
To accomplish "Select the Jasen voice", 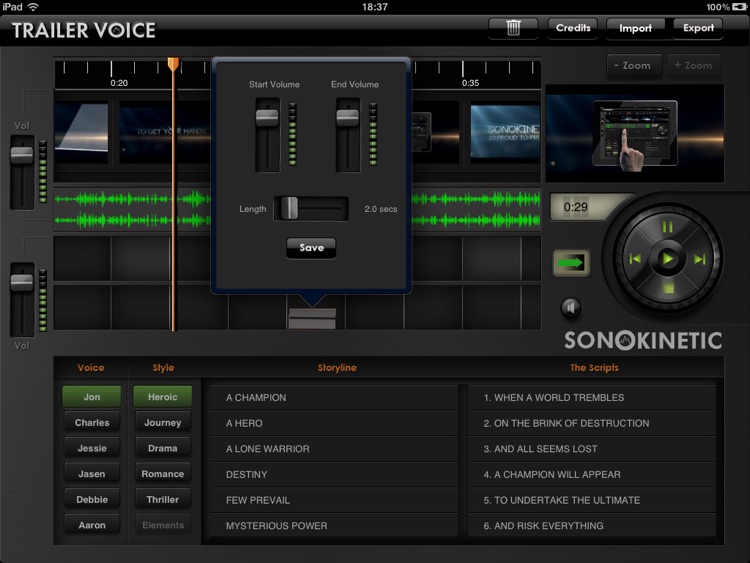I will coord(92,474).
